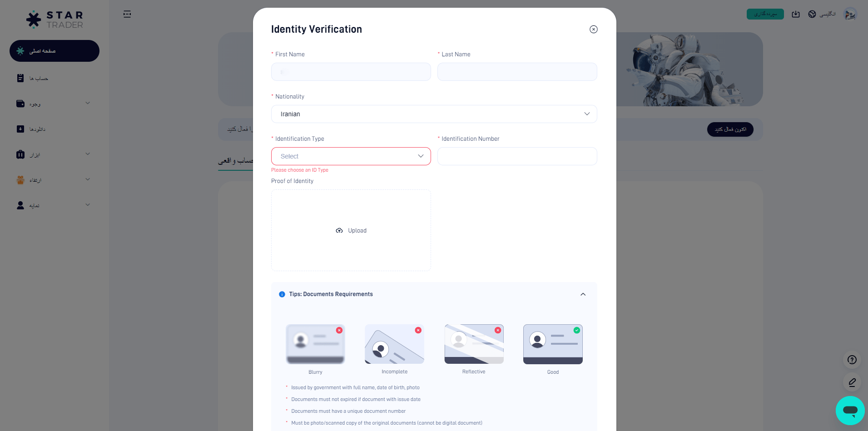Screen dimensions: 868x431
Task: Open the Identification Type Select dropdown
Action: pos(351,156)
